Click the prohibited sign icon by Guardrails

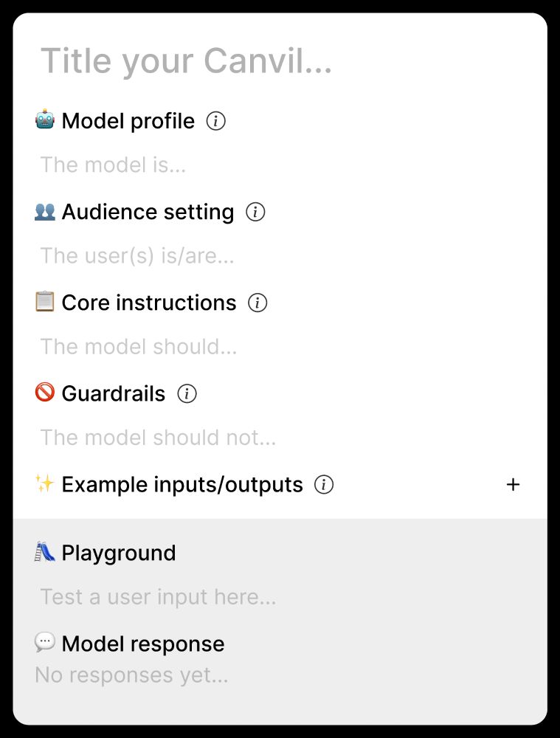[45, 393]
